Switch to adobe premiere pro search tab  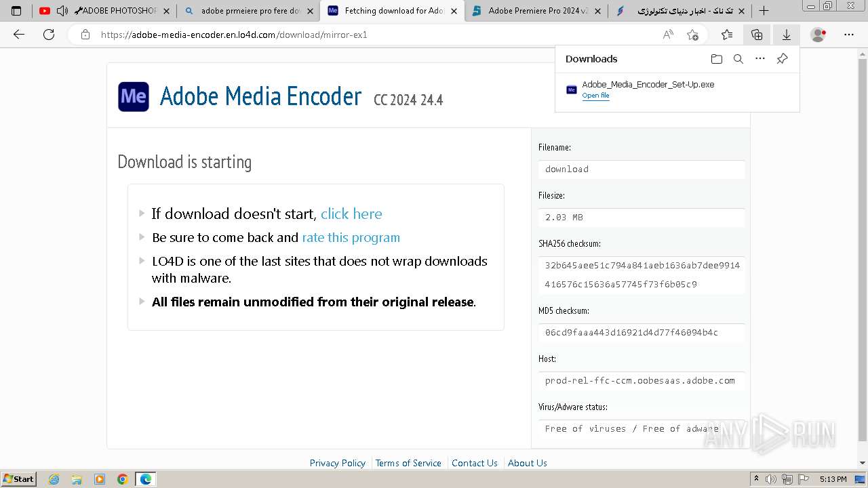pyautogui.click(x=247, y=11)
